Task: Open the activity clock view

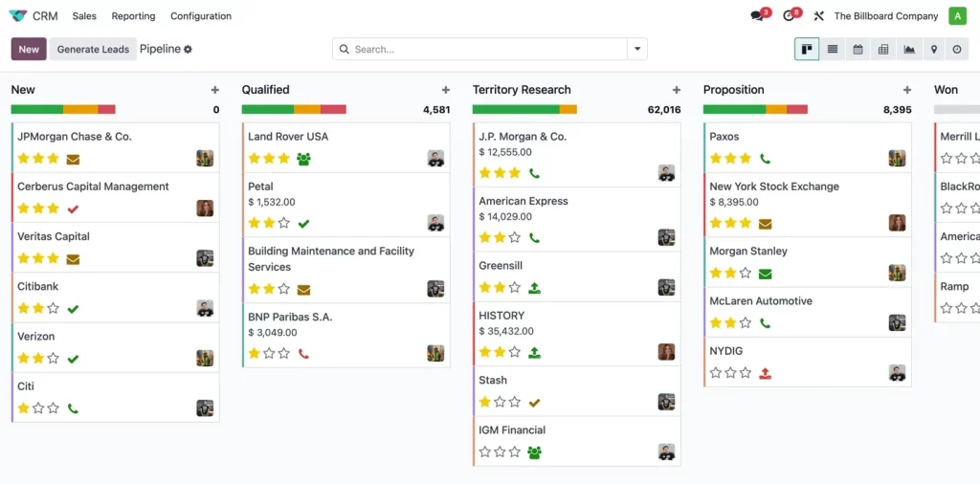Action: 957,49
